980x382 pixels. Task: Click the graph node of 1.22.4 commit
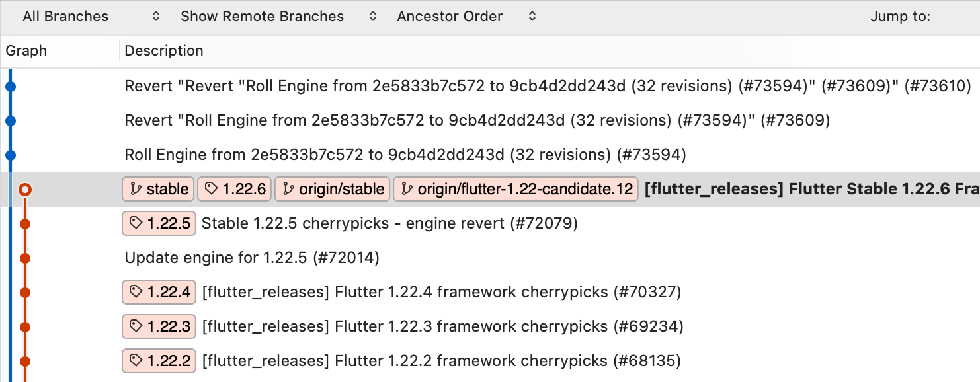[x=25, y=292]
